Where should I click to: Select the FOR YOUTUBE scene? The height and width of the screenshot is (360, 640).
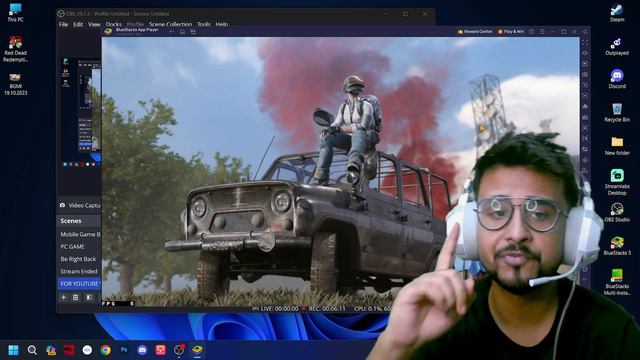pyautogui.click(x=80, y=283)
